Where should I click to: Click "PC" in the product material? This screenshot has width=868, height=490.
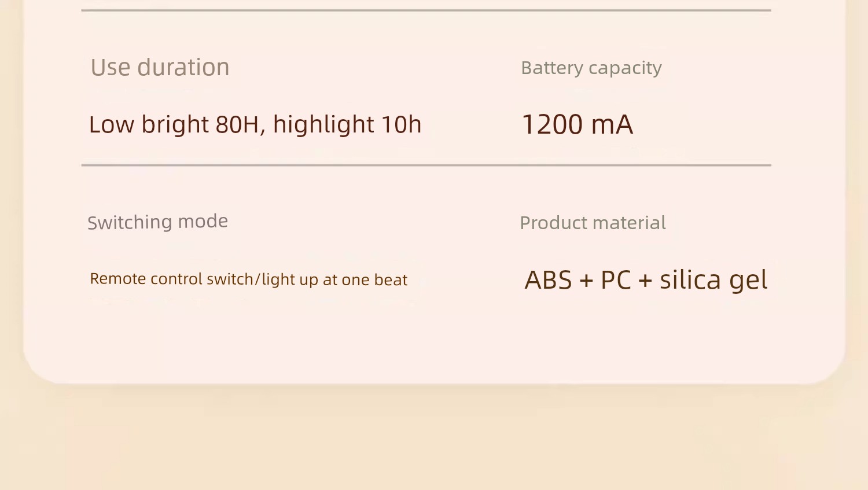coord(616,281)
